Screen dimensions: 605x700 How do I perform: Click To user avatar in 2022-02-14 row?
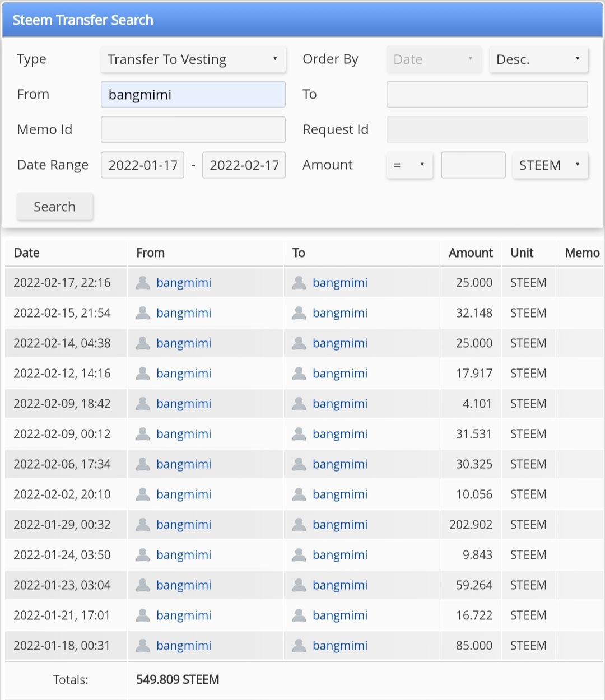[x=299, y=343]
